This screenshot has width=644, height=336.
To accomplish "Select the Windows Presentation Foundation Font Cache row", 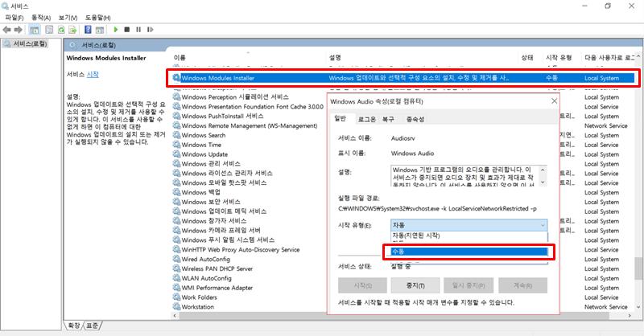I will (x=249, y=107).
